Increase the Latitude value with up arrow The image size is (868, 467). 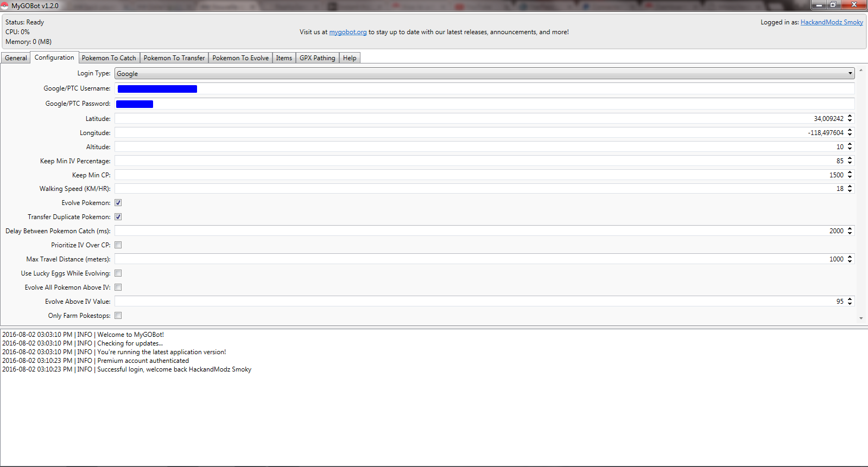point(850,116)
